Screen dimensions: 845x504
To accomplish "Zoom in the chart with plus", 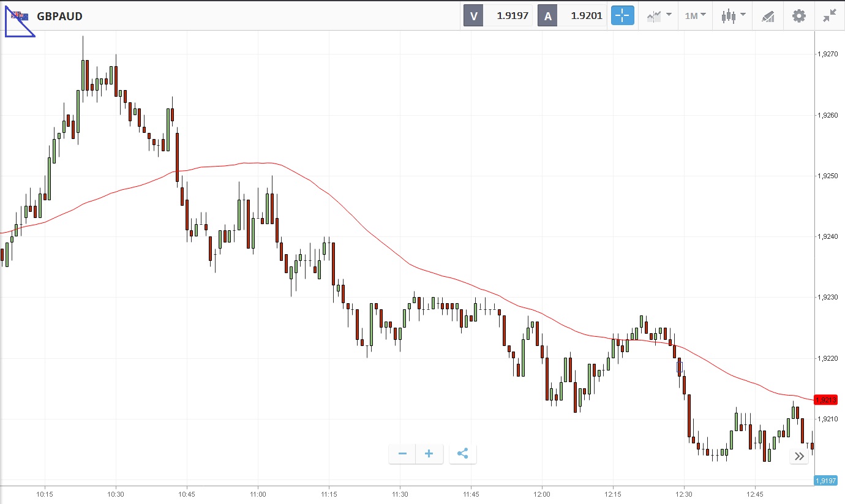I will click(429, 454).
